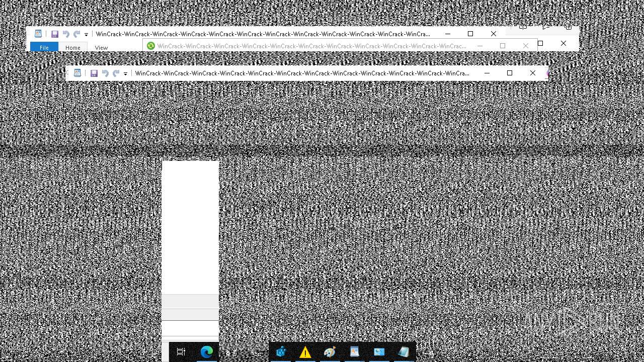This screenshot has height=362, width=644.
Task: Click Undo arrow in lower WordPad window
Action: pos(105,73)
